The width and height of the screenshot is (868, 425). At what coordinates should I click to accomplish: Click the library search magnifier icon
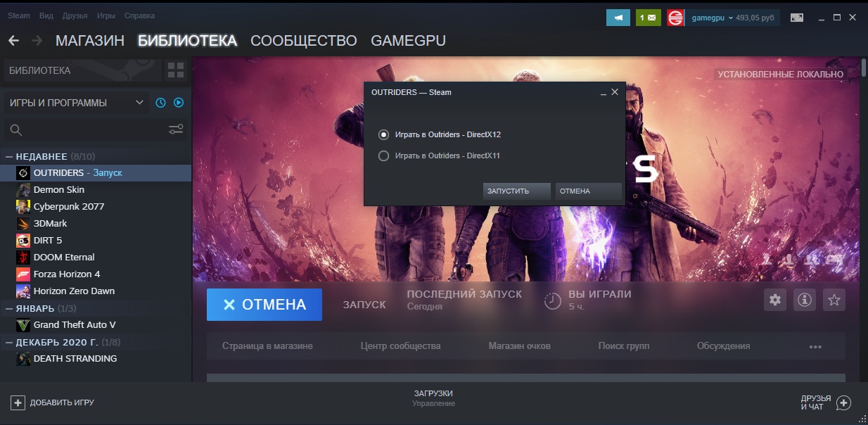coord(16,129)
